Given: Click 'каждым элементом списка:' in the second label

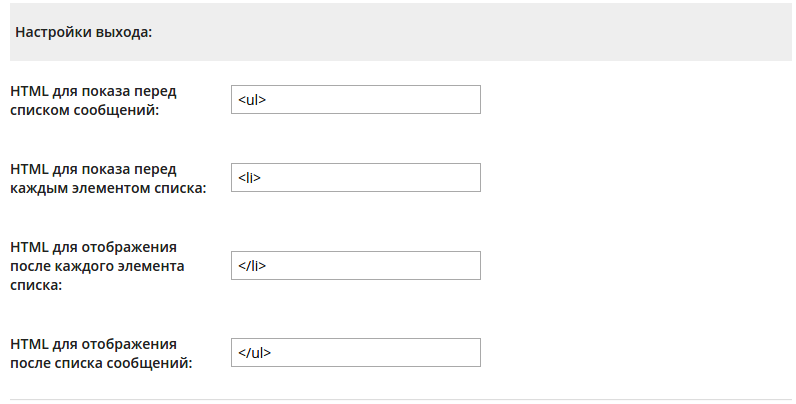Looking at the screenshot, I should 107,188.
